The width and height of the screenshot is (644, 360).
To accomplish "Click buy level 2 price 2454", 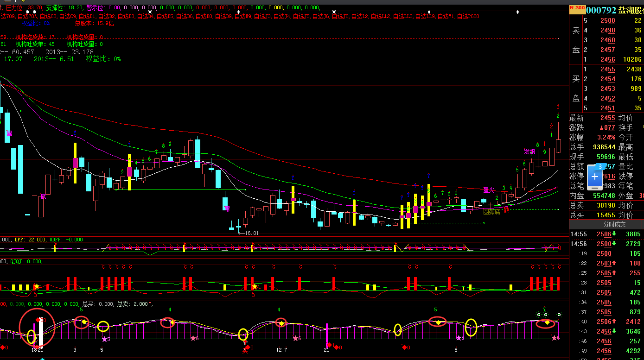I will [x=607, y=79].
